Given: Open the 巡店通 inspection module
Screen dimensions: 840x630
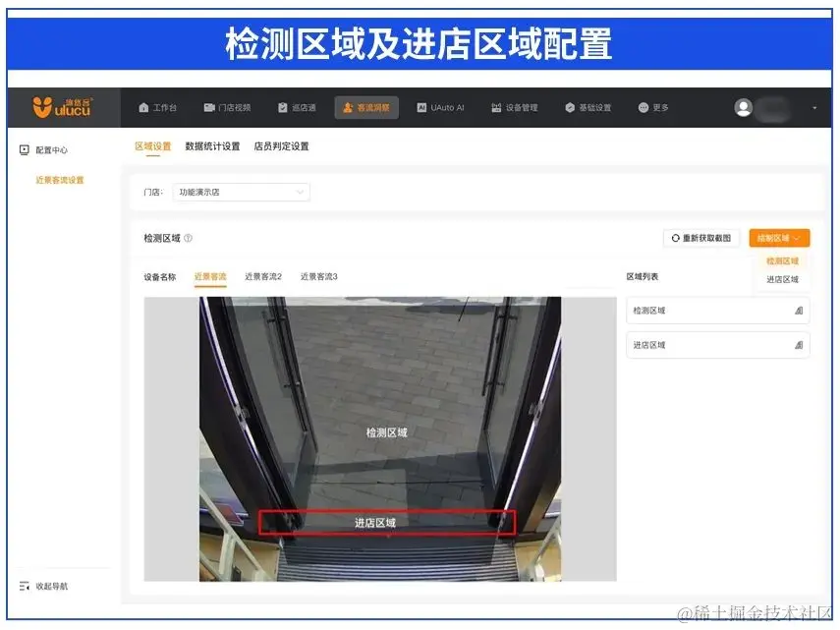Looking at the screenshot, I should click(301, 108).
